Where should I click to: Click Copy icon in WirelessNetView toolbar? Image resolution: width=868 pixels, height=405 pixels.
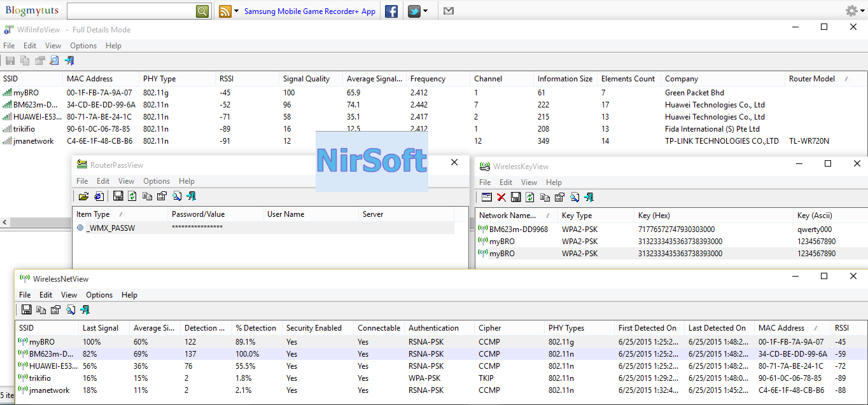(x=41, y=310)
